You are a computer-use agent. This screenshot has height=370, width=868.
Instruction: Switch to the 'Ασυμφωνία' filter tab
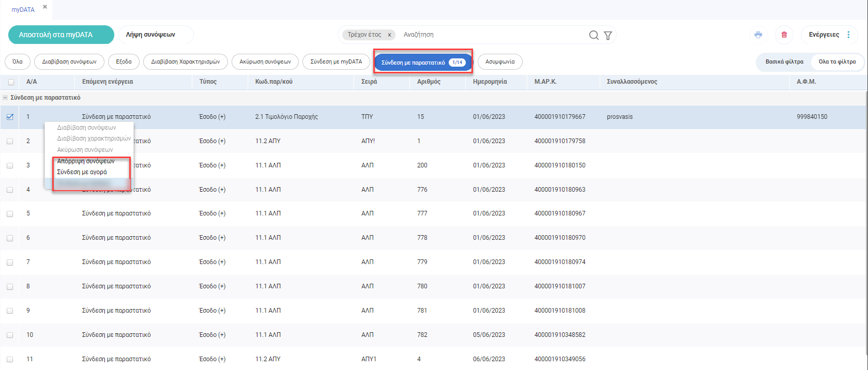tap(499, 62)
